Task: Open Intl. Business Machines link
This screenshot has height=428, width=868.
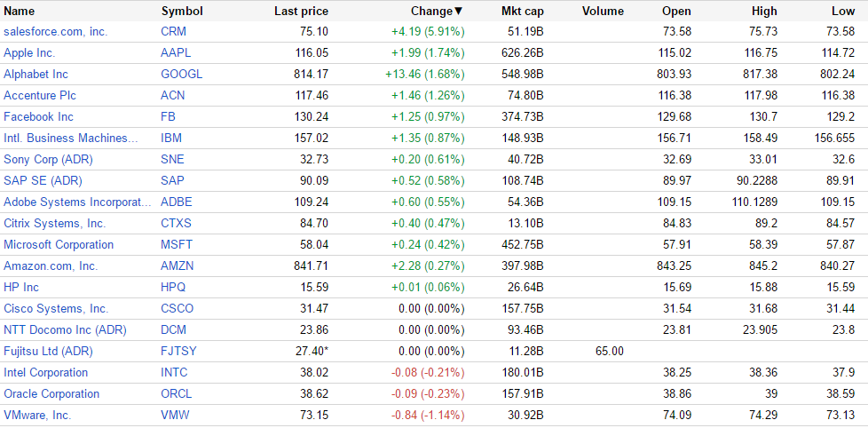Action: pyautogui.click(x=71, y=139)
